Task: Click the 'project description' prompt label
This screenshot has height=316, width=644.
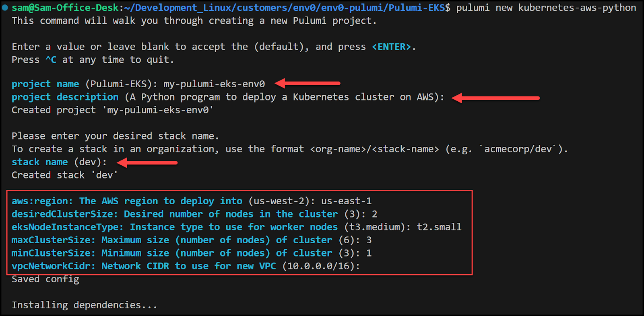Action: (x=65, y=97)
